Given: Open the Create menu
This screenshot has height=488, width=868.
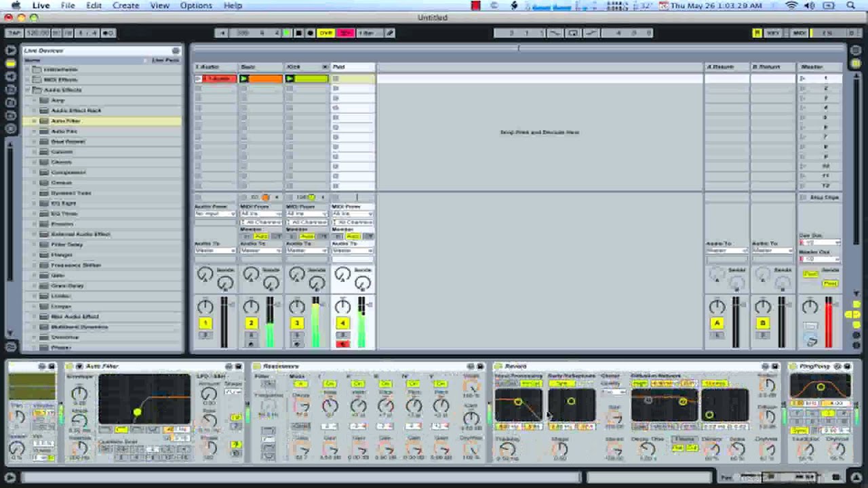Looking at the screenshot, I should click(125, 5).
